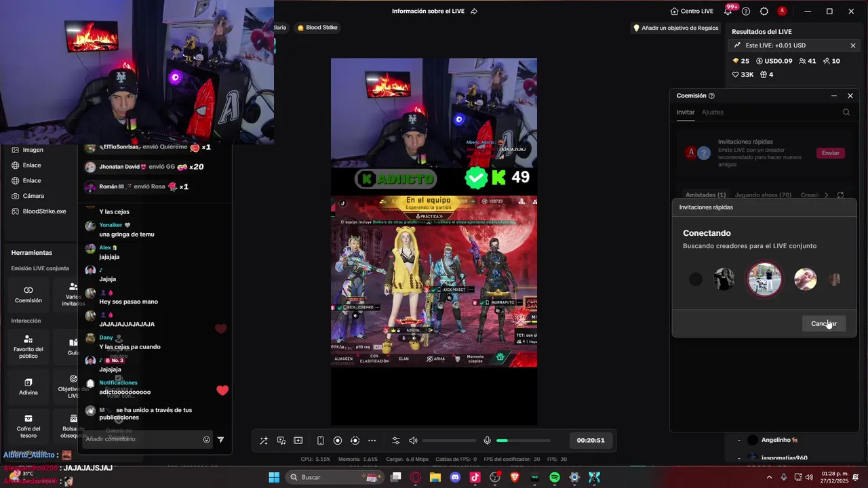The height and width of the screenshot is (488, 868).
Task: Close the Coemisión panel
Action: (850, 96)
